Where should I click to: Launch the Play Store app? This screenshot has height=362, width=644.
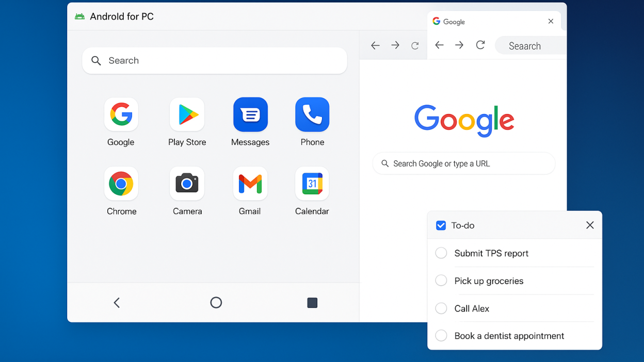[x=187, y=114]
